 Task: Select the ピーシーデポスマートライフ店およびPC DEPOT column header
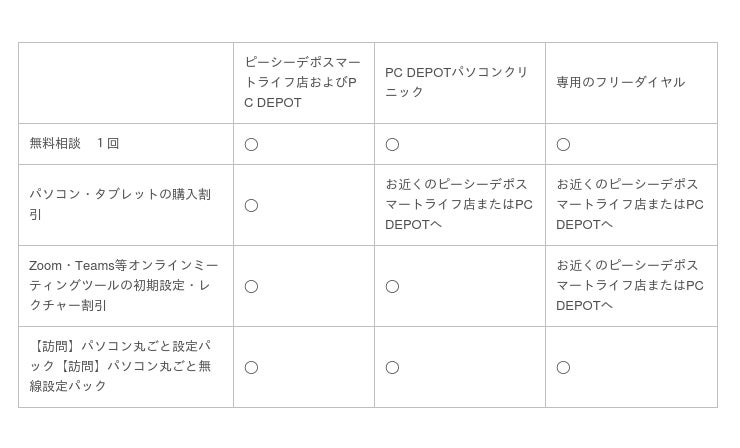click(302, 82)
